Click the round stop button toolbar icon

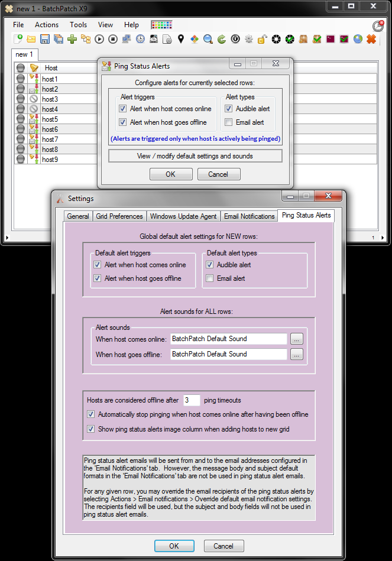(113, 39)
